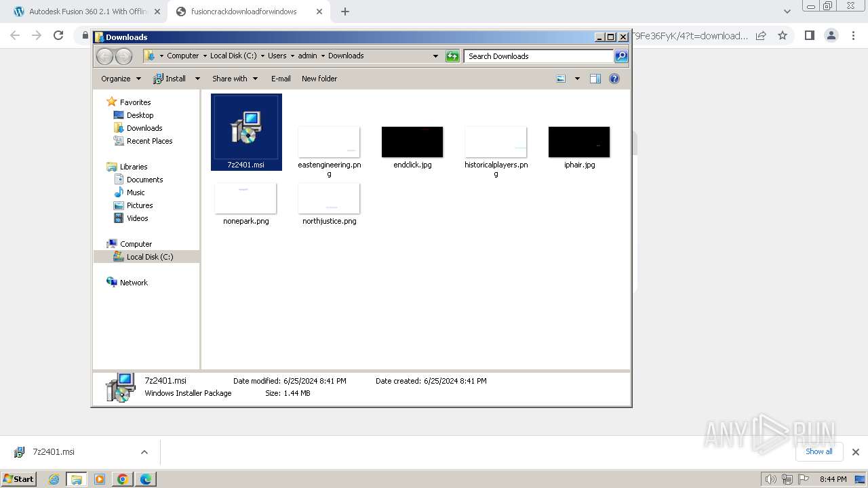
Task: Open Desktop in the navigation pane
Action: [140, 115]
